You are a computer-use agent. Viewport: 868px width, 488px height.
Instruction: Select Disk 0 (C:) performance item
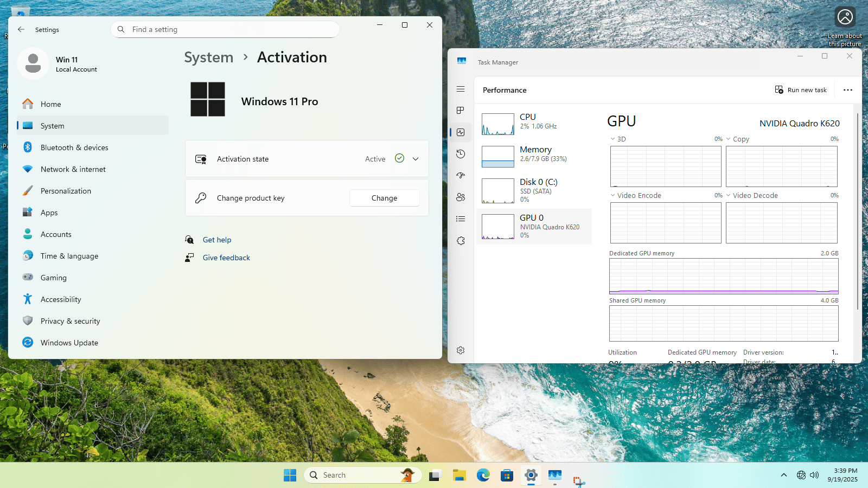coord(534,191)
